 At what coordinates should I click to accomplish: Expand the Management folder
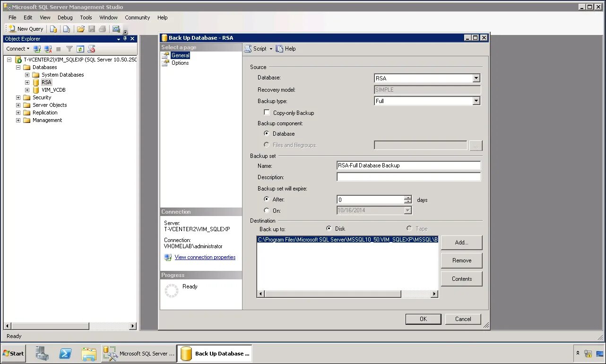pos(18,120)
